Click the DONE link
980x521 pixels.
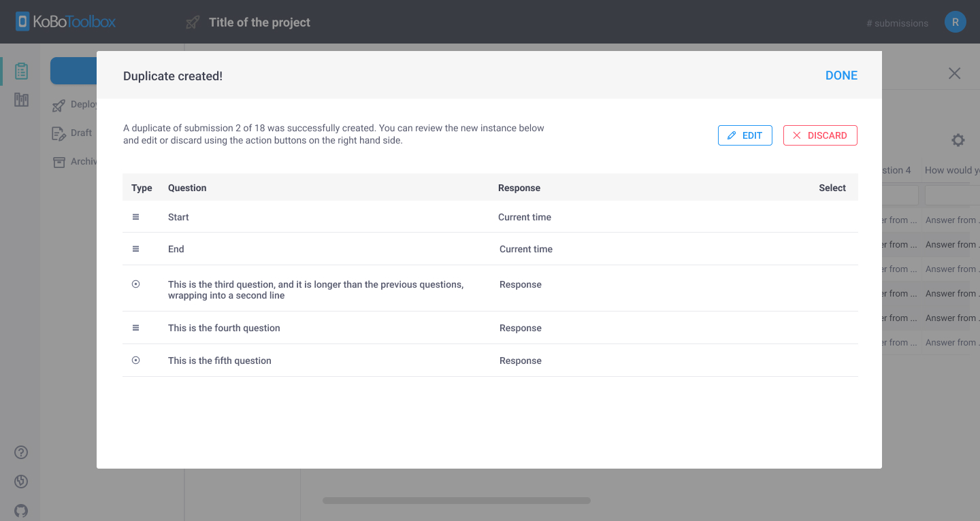point(841,75)
